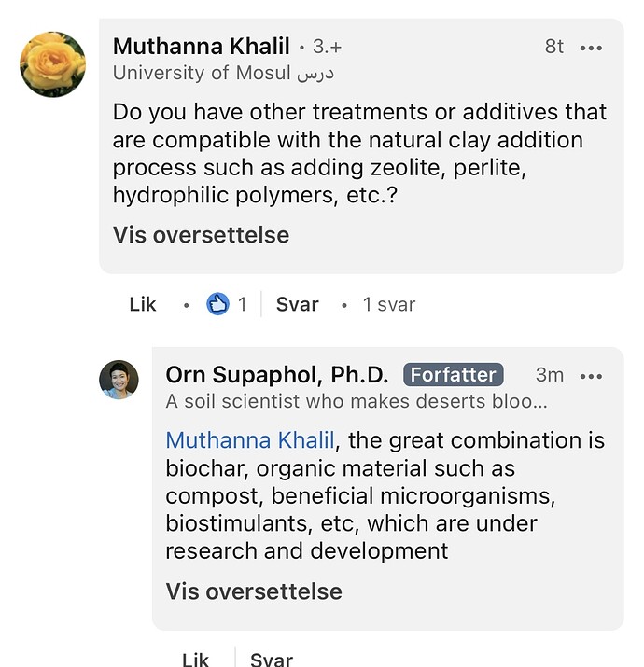Reply to Orn Supaphol's comment via Svar
The height and width of the screenshot is (667, 644).
point(272,660)
